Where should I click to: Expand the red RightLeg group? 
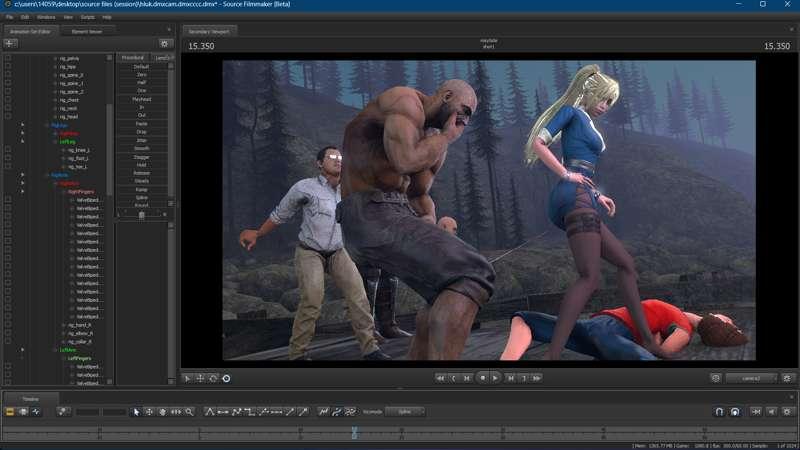(56, 133)
